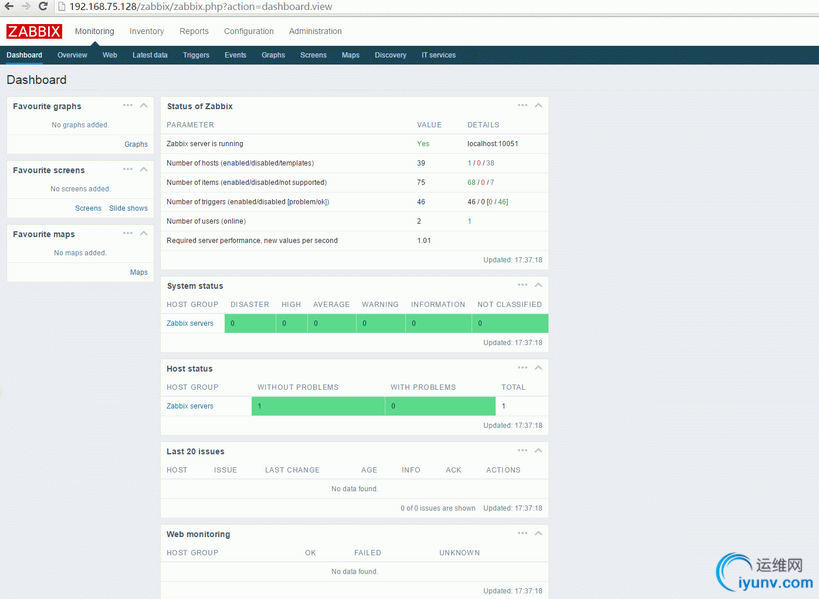
Task: Open Host status widget menu dots
Action: coord(522,368)
